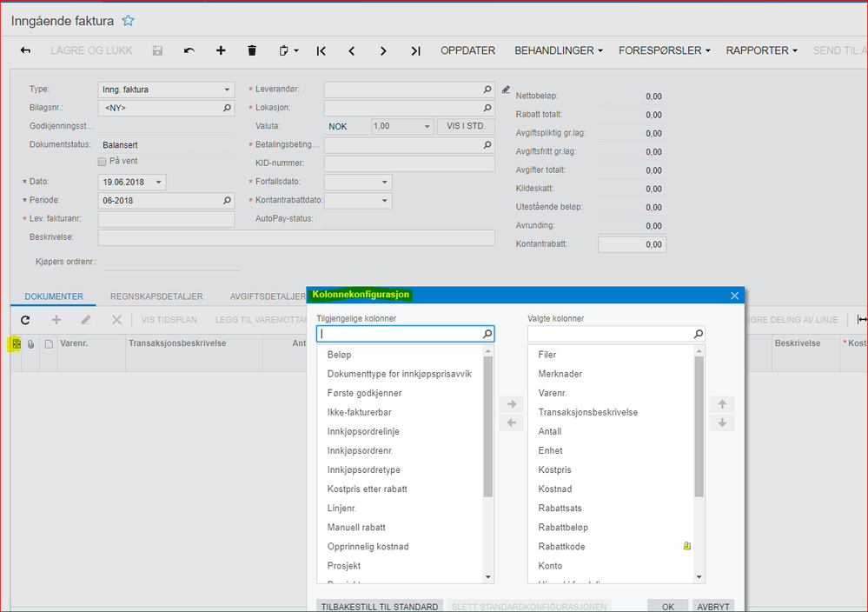Click the favorite star next to Inngående faktura
This screenshot has width=868, height=612.
coord(129,20)
